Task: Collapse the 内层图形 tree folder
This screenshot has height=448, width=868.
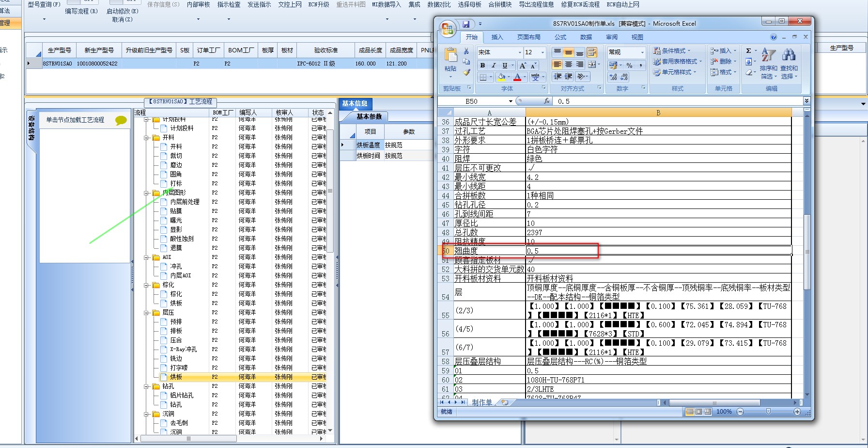Action: pos(147,193)
